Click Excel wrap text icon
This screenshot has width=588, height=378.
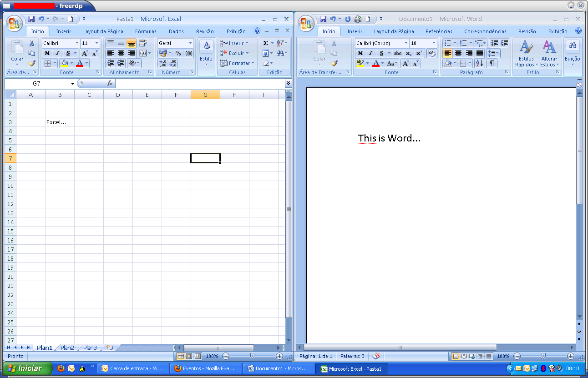tap(142, 43)
